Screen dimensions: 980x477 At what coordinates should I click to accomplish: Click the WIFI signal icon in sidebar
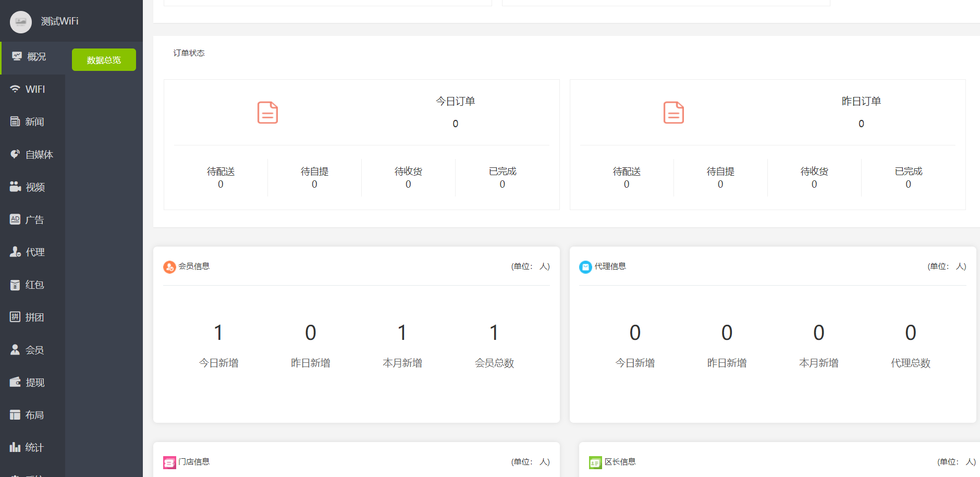point(15,89)
